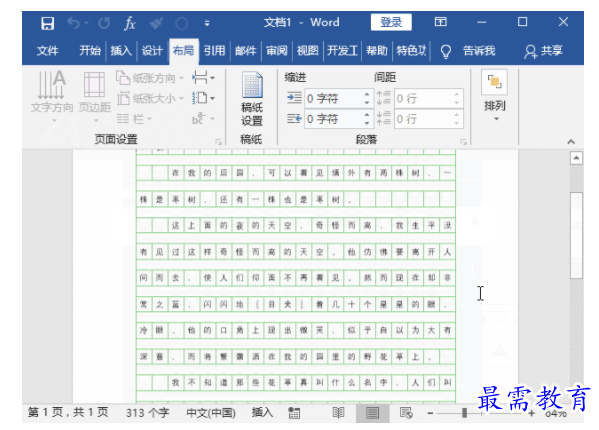Click the right indent 0 字符 field
The height and width of the screenshot is (430, 599).
pyautogui.click(x=333, y=119)
